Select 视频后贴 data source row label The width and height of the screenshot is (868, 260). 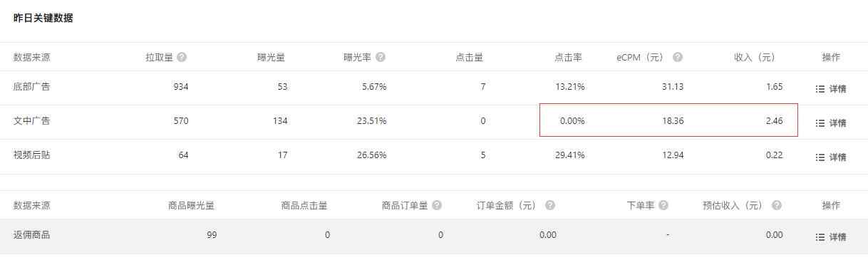point(31,155)
